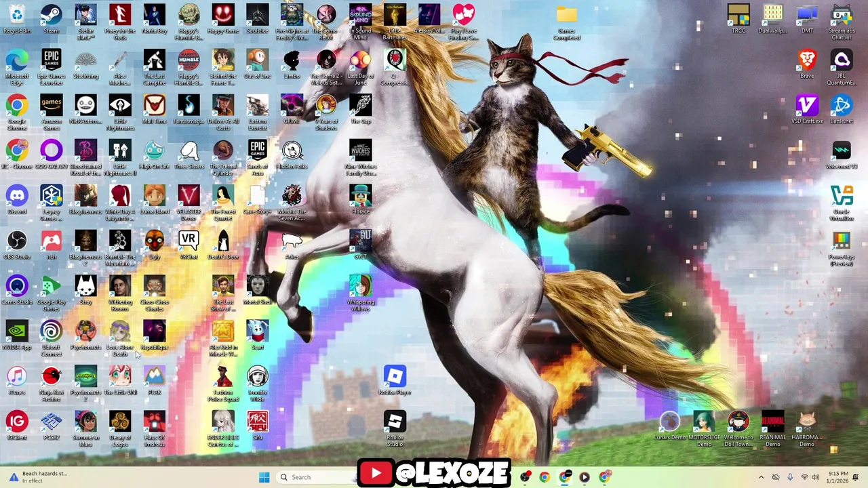Click the DualWallpaper icon
This screenshot has width=868, height=488.
[772, 19]
